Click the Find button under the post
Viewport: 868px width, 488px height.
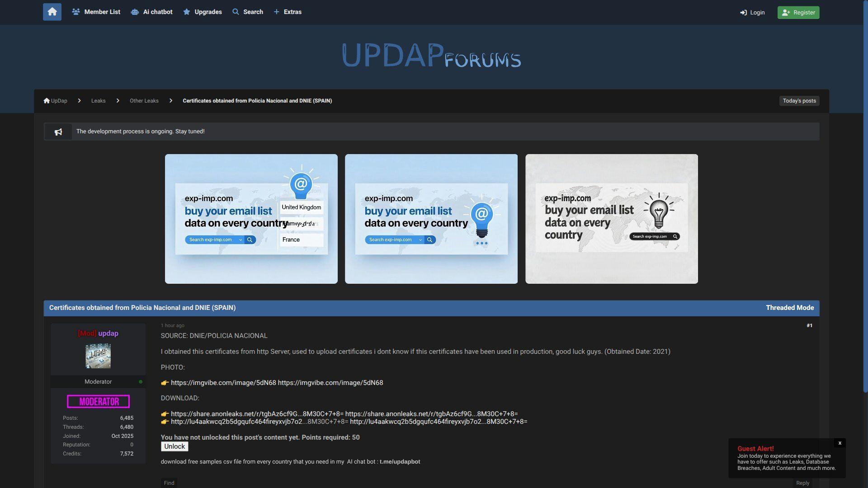click(x=169, y=483)
